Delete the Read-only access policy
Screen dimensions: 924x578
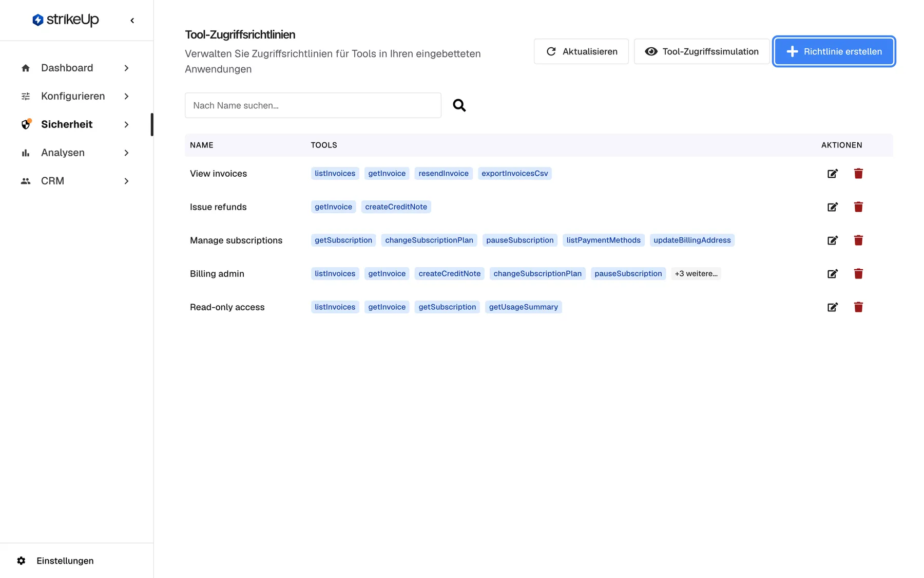click(858, 307)
